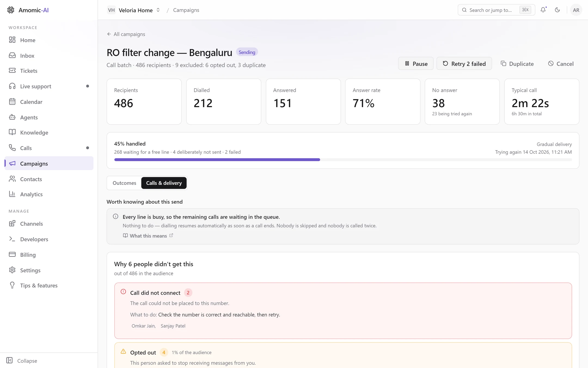Cancel the campaign
588x368 pixels.
[561, 64]
